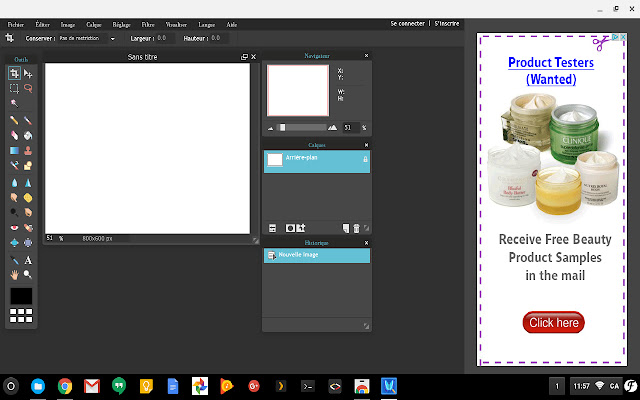The width and height of the screenshot is (640, 400).
Task: Select the Hand pan tool
Action: click(x=14, y=275)
